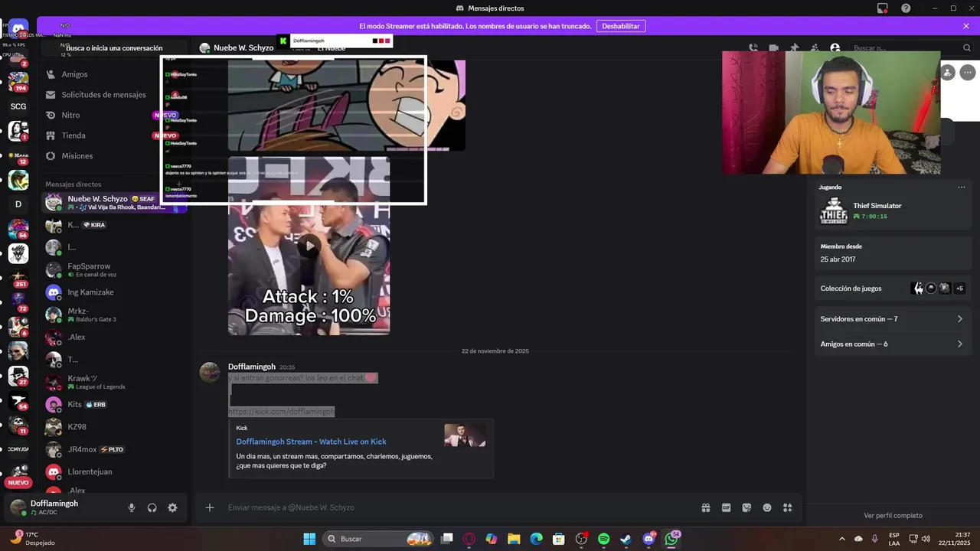
Task: Add friends to the DM group
Action: (x=815, y=47)
